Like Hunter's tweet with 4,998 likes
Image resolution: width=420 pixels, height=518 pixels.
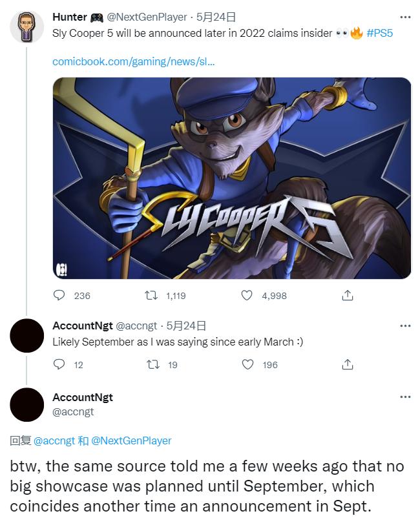coord(246,295)
